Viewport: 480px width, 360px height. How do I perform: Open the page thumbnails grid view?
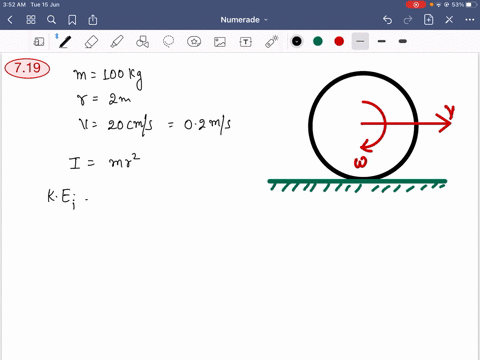[31, 20]
